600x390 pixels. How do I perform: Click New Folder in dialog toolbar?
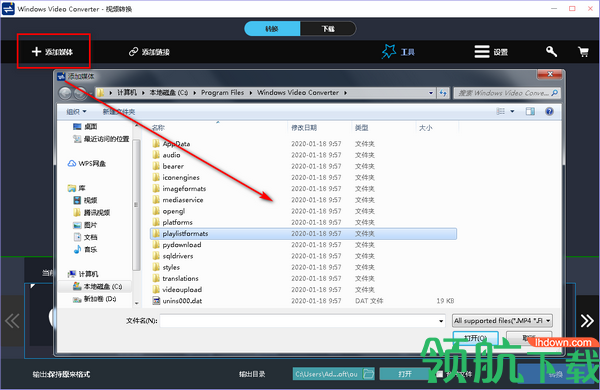[x=119, y=112]
